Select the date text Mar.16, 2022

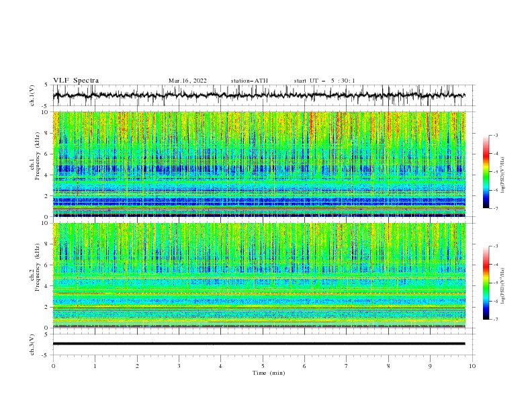coord(187,81)
